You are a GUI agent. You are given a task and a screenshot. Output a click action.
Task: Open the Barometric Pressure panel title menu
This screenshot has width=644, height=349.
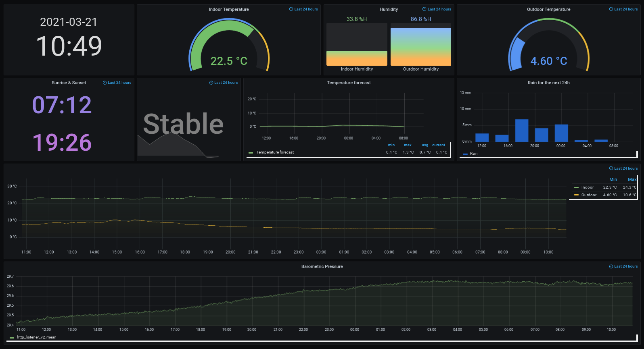tap(322, 266)
